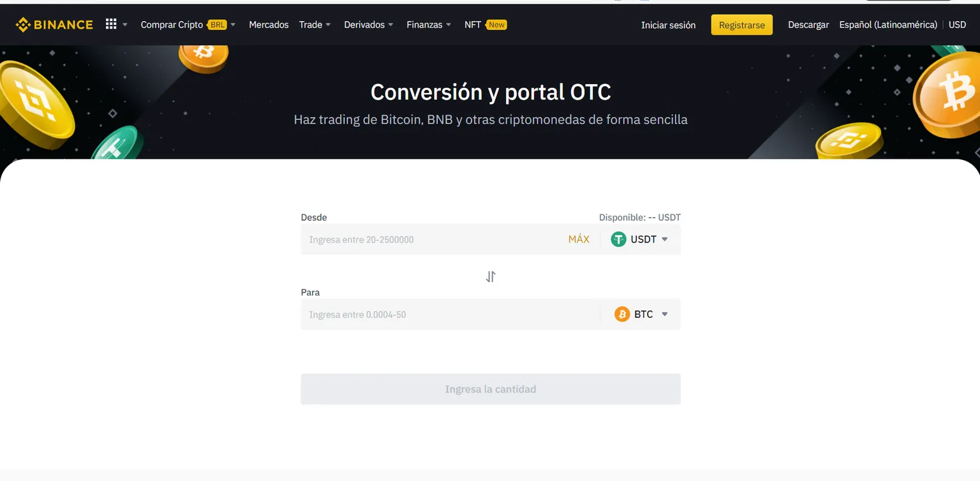
Task: Change language Español (Latinoamérica)
Action: [x=888, y=25]
